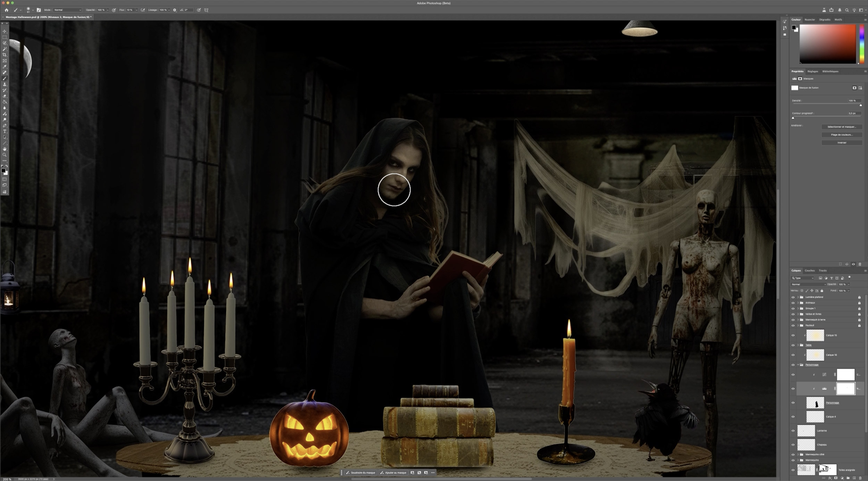Open the Dégradés tab
The width and height of the screenshot is (868, 481).
tap(825, 20)
